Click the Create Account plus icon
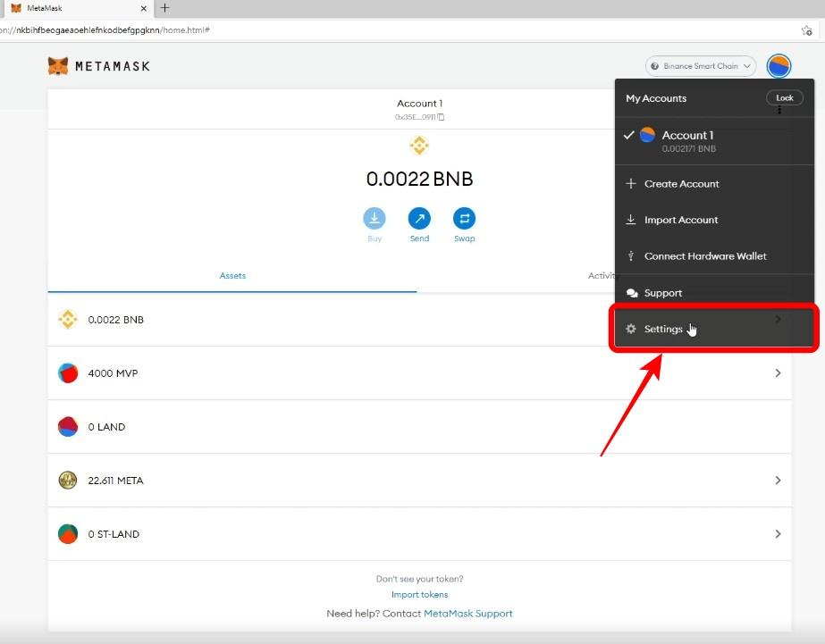This screenshot has height=644, width=825. click(x=631, y=183)
